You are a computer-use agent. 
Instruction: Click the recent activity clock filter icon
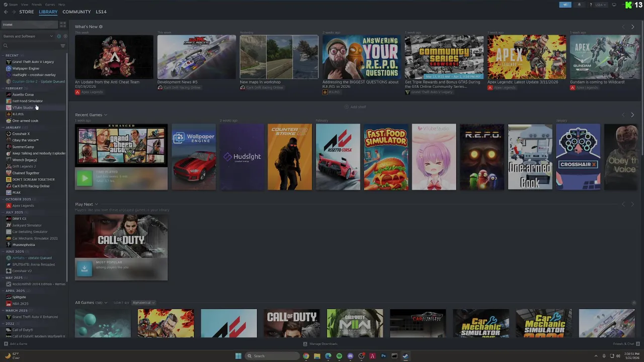pyautogui.click(x=59, y=36)
